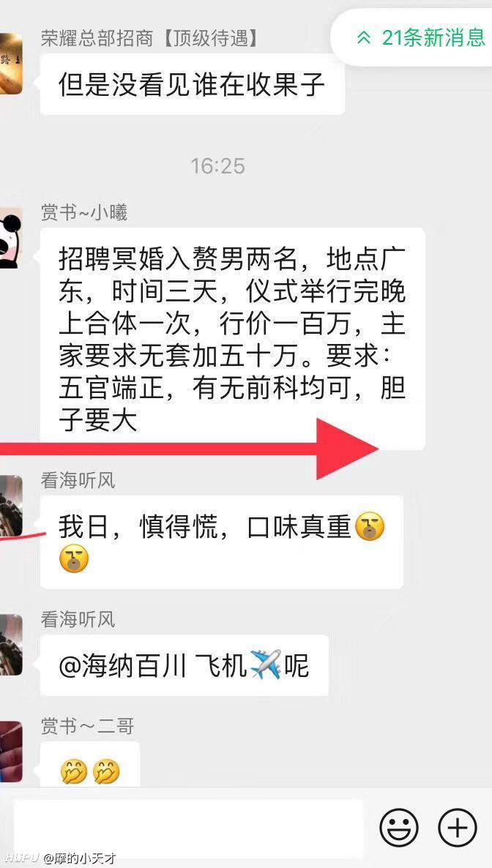
Task: Tap 看海听风 avatar beside the 飞机 message
Action: point(11,644)
